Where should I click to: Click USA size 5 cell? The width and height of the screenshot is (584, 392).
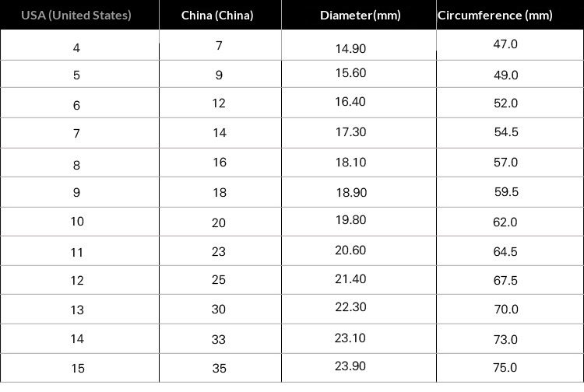76,75
